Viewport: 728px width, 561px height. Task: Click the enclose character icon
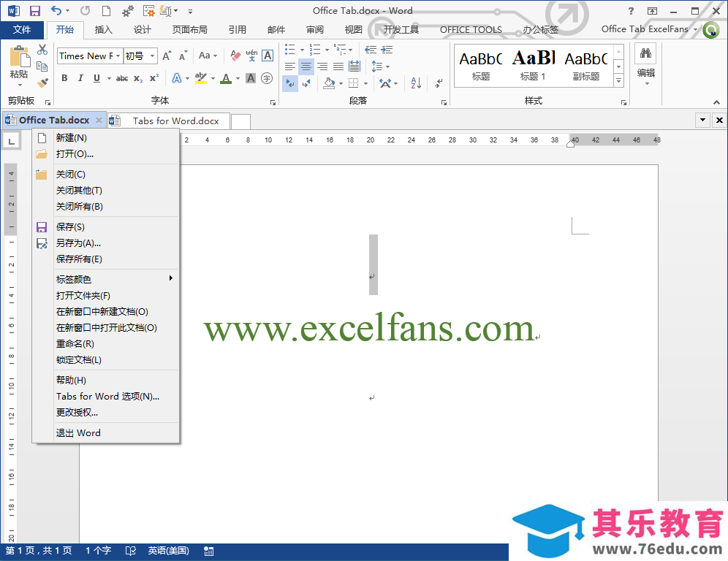point(267,78)
